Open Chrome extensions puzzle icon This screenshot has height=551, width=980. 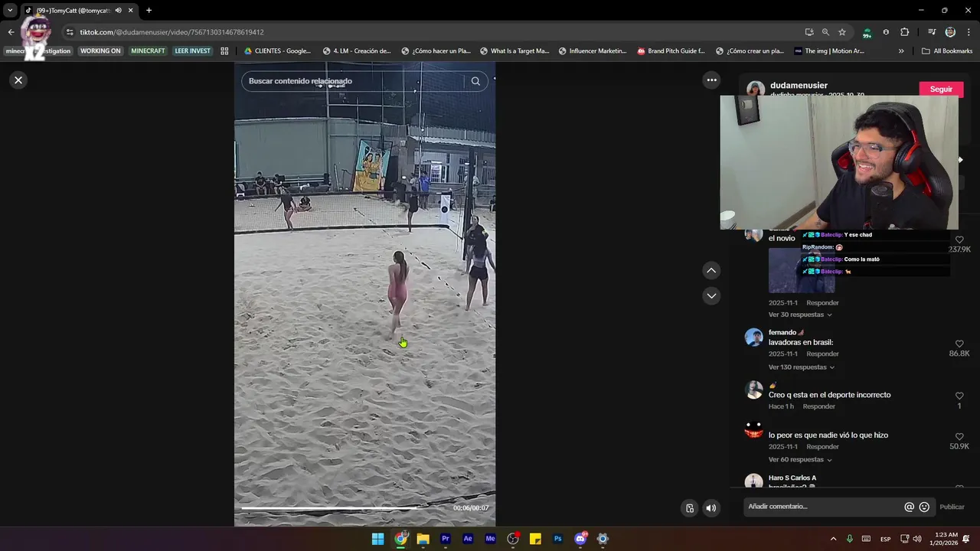click(x=905, y=32)
